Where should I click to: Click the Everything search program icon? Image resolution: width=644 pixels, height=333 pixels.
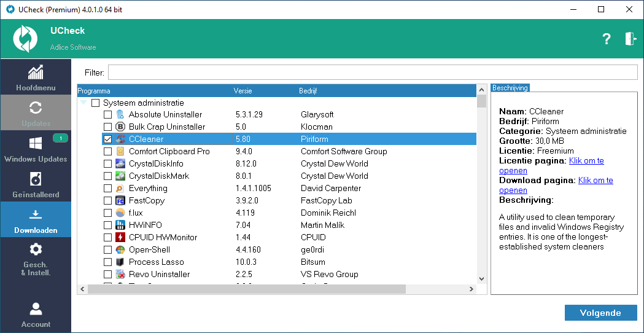click(120, 188)
